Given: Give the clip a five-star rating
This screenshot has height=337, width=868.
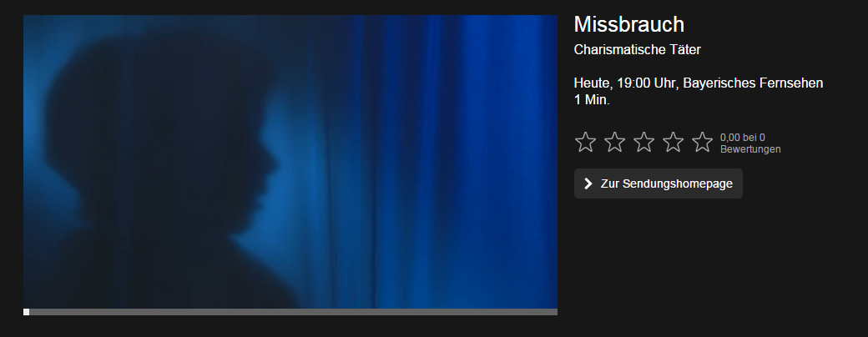Looking at the screenshot, I should tap(703, 142).
